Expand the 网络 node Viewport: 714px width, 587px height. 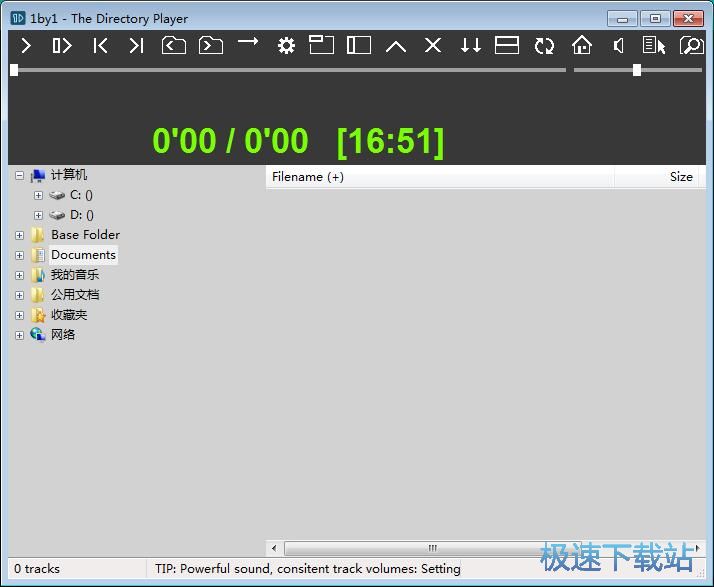point(19,335)
